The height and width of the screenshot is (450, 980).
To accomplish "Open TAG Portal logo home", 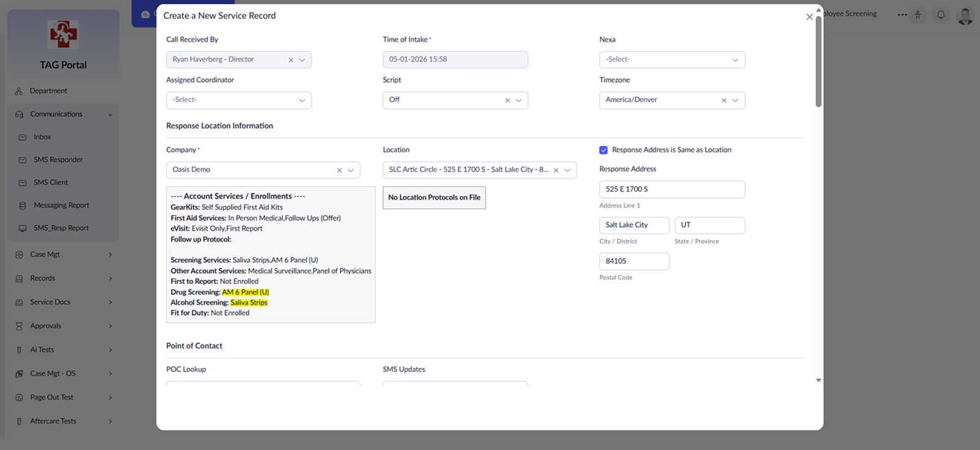I will click(63, 34).
